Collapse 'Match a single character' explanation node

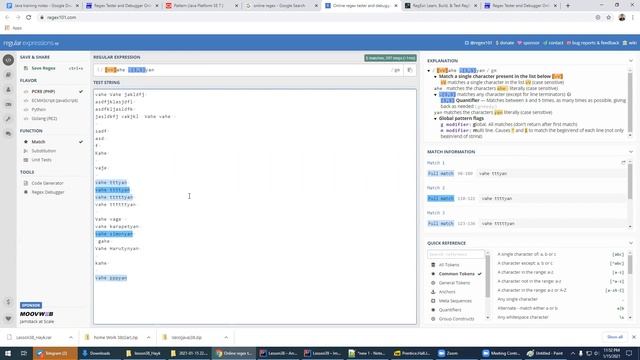click(435, 77)
